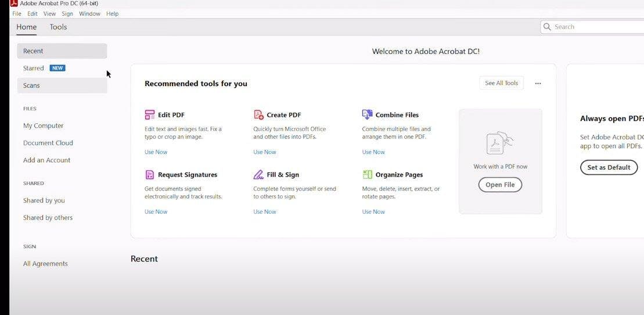Open the Window menu
Image resolution: width=644 pixels, height=315 pixels.
[x=89, y=13]
